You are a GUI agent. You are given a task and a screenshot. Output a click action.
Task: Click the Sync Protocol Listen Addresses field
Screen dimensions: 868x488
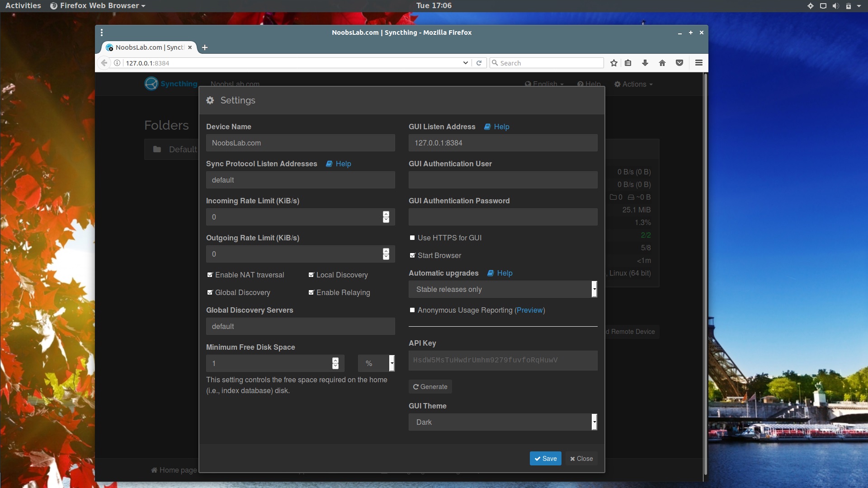coord(301,180)
